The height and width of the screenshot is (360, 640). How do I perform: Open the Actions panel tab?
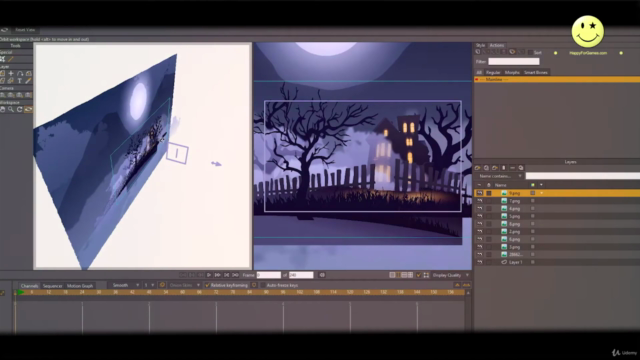497,45
